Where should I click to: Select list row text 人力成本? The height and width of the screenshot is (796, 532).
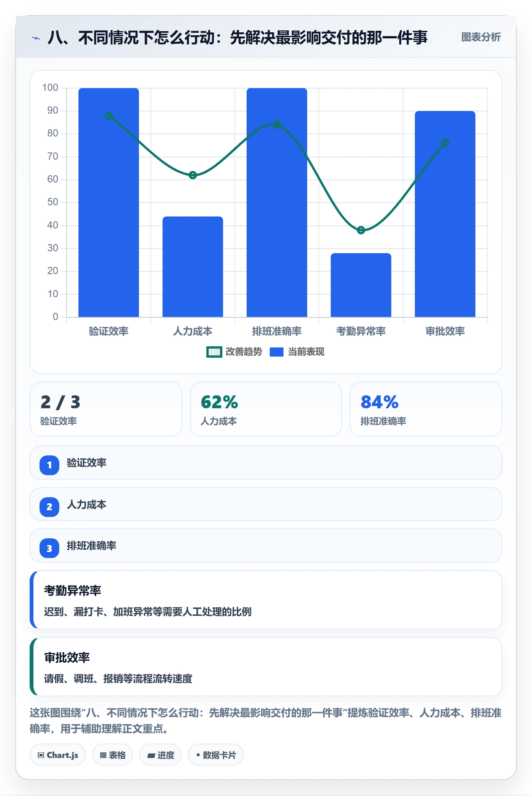click(x=87, y=505)
